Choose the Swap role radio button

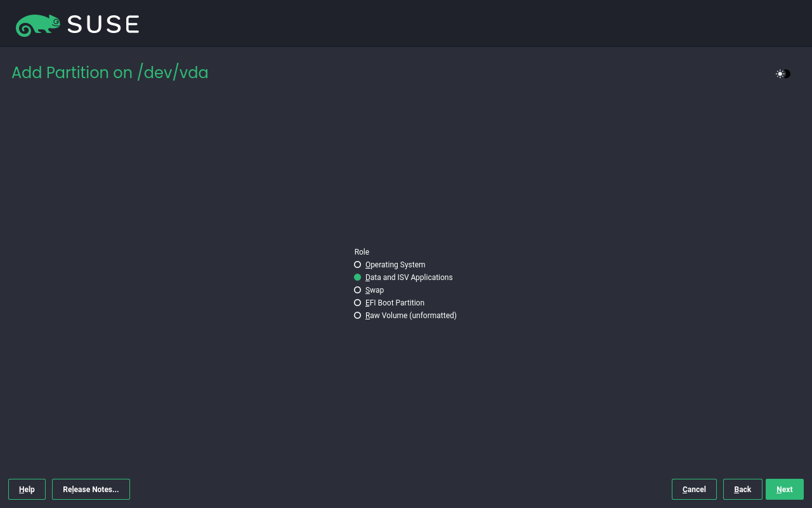click(358, 290)
